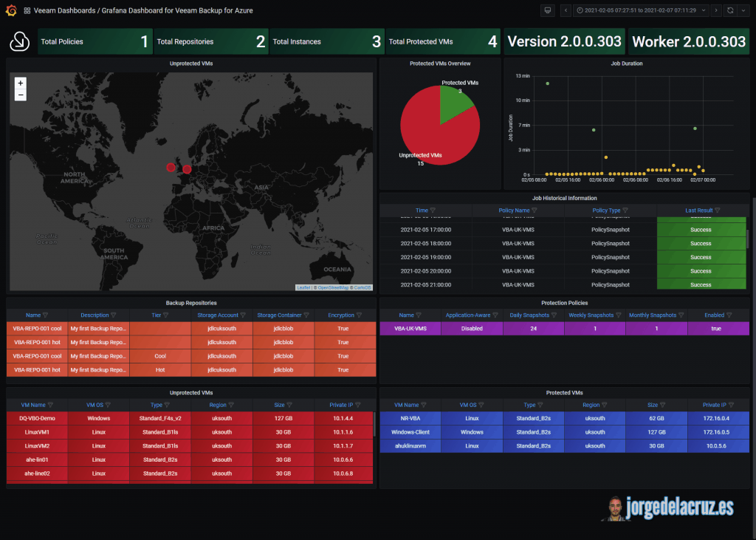The width and height of the screenshot is (756, 540).
Task: Filter the Encryption column in Backup Repositories
Action: coord(359,315)
